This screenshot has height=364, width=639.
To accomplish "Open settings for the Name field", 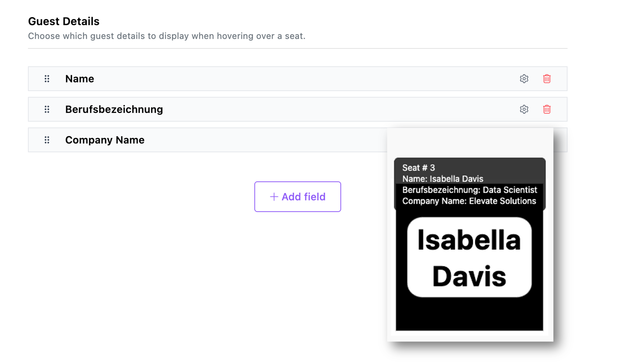I will (524, 79).
